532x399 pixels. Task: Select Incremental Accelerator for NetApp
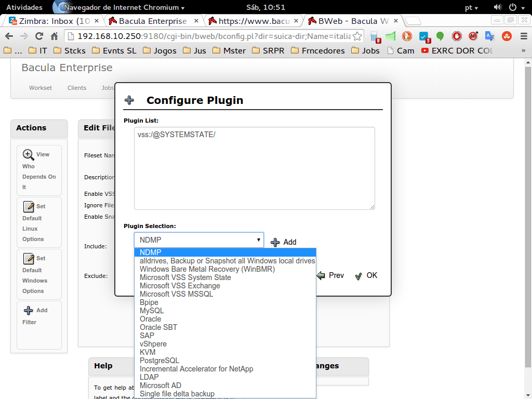(225, 369)
